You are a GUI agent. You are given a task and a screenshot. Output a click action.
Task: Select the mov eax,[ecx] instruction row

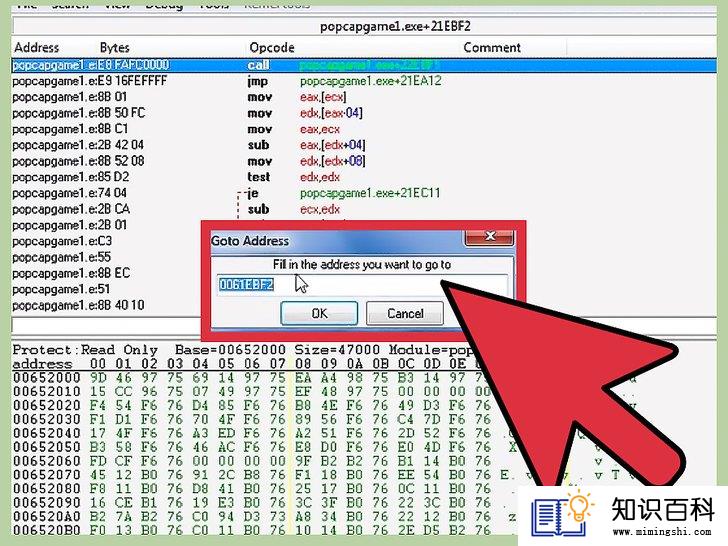364,97
